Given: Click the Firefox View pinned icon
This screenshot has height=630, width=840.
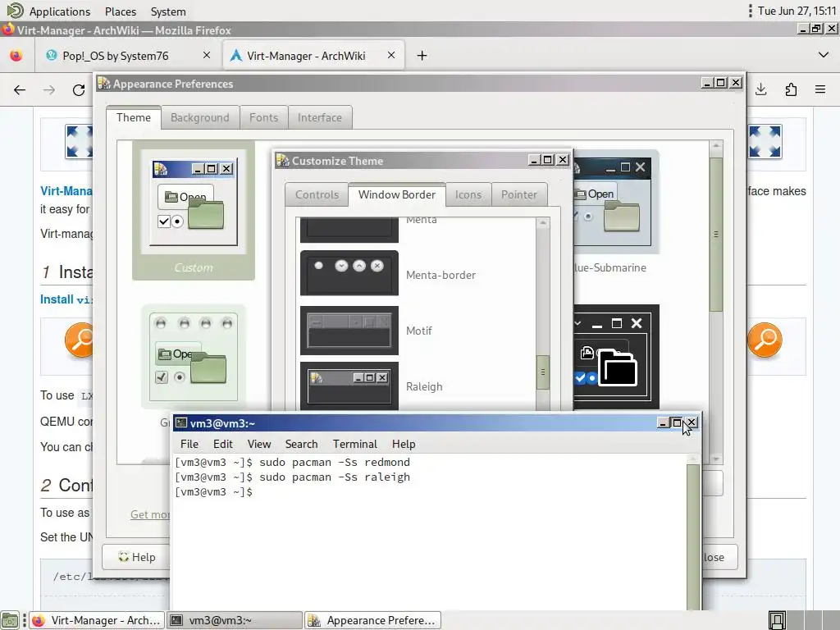Looking at the screenshot, I should 16,56.
